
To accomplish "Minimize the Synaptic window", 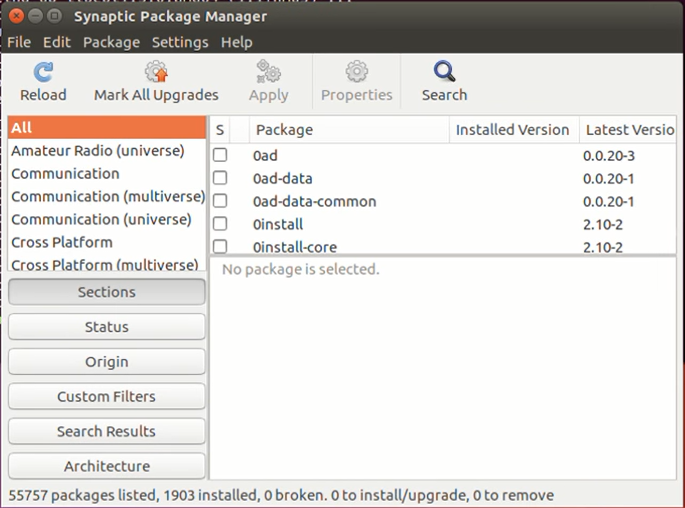I will [x=35, y=16].
